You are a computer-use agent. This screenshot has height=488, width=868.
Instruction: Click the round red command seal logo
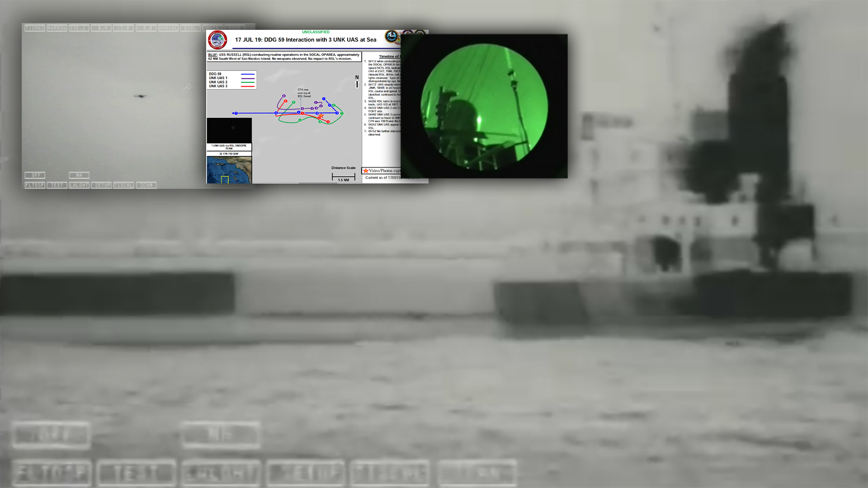coord(217,40)
